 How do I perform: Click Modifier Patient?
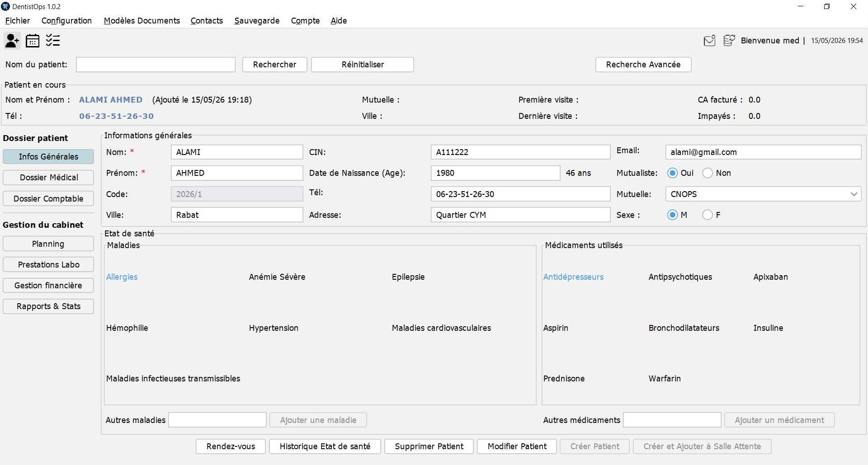click(x=517, y=446)
